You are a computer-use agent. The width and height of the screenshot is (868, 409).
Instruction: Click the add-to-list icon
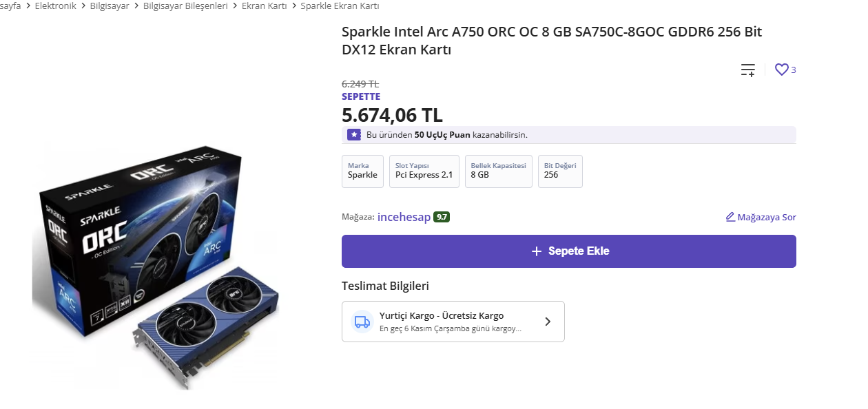tap(747, 70)
